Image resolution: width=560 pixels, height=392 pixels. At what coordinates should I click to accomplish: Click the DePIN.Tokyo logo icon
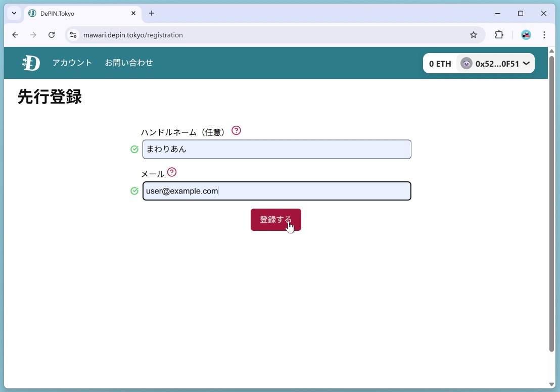tap(31, 63)
